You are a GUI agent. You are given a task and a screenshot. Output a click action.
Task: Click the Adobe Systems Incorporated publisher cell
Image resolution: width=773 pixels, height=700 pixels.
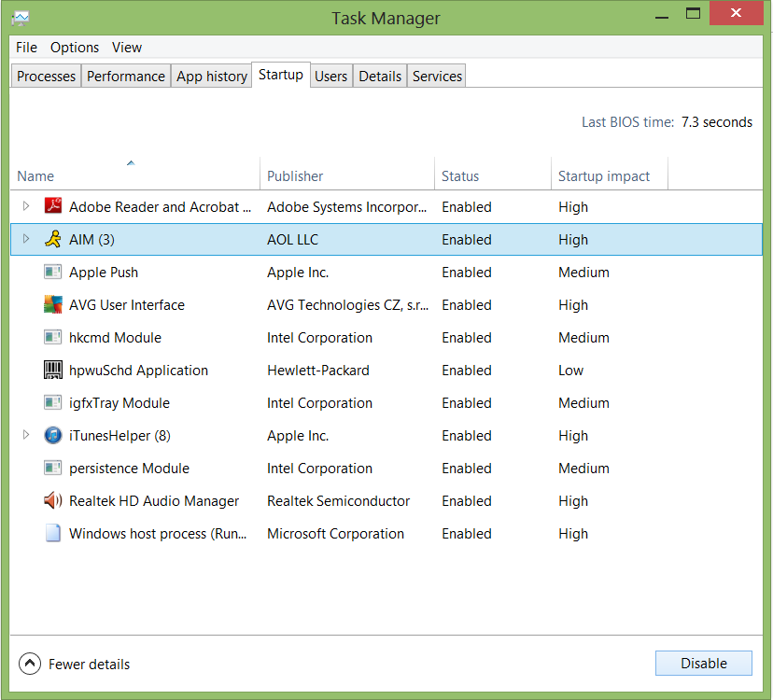[x=347, y=206]
